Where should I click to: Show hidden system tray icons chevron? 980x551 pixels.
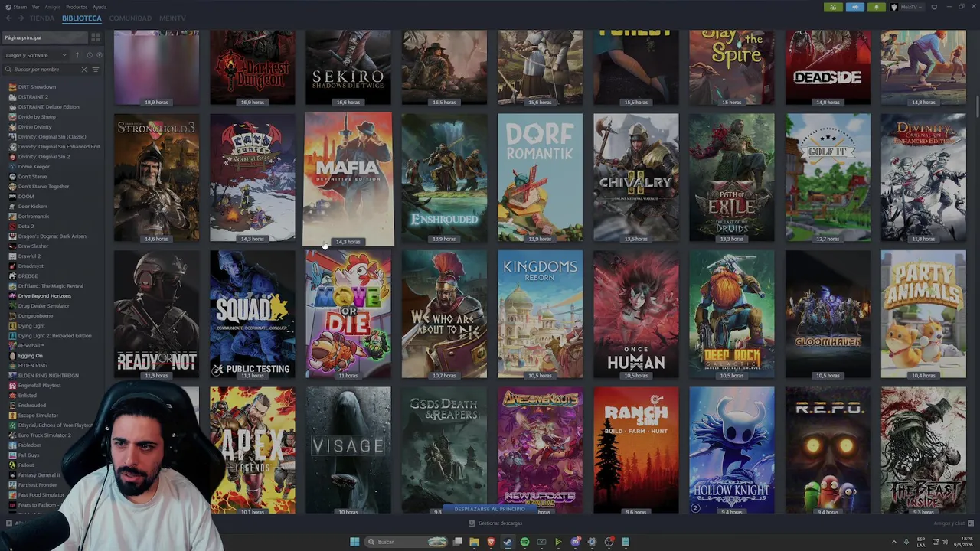893,542
